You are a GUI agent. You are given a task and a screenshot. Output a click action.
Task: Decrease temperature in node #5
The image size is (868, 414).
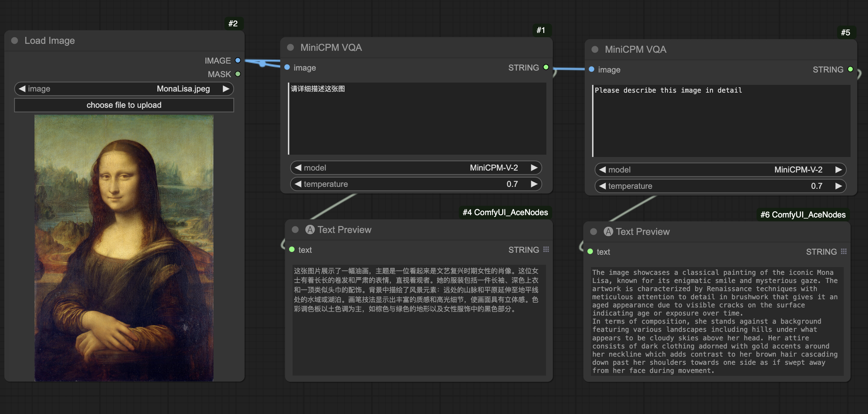click(x=603, y=186)
